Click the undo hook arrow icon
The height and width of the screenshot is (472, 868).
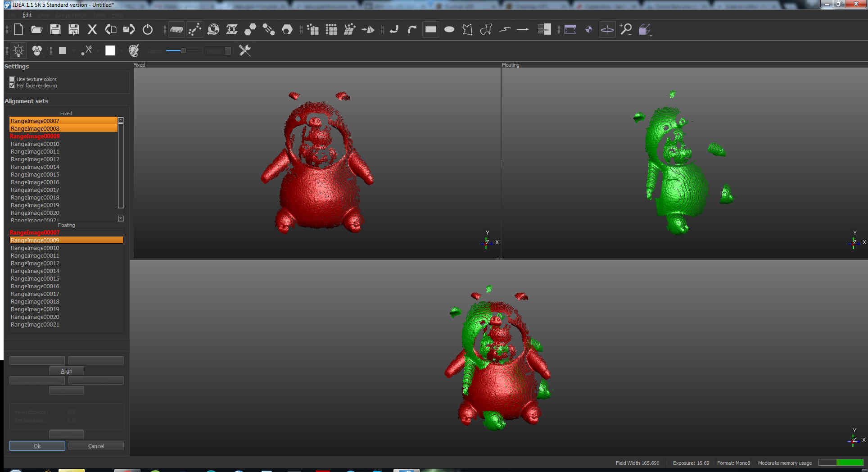click(x=394, y=30)
